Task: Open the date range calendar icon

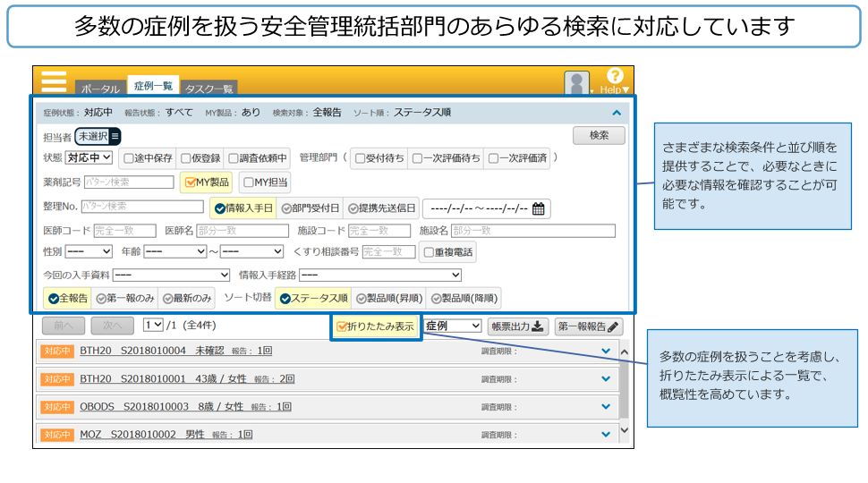Action: tap(539, 209)
